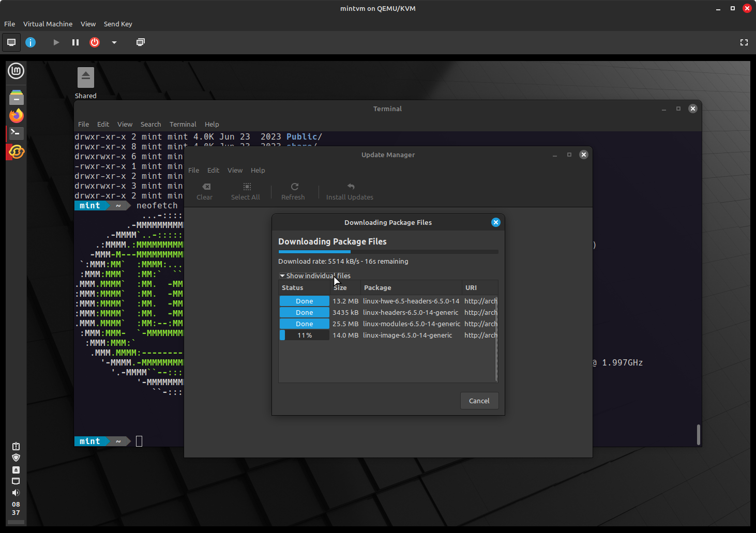
Task: Collapse the Show individual files expander
Action: (315, 276)
